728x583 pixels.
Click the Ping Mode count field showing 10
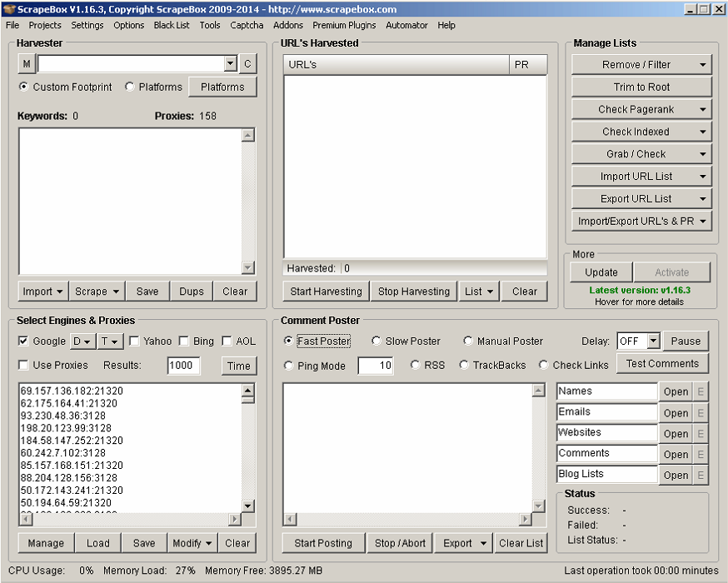(x=376, y=366)
